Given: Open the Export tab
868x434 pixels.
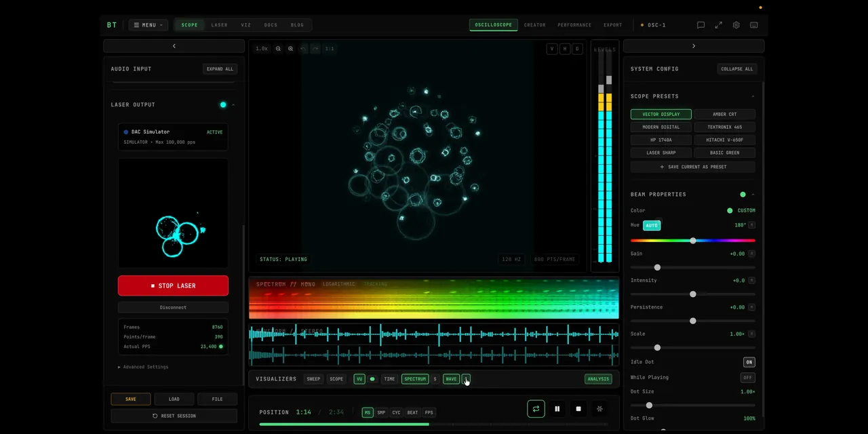Looking at the screenshot, I should click(x=612, y=25).
